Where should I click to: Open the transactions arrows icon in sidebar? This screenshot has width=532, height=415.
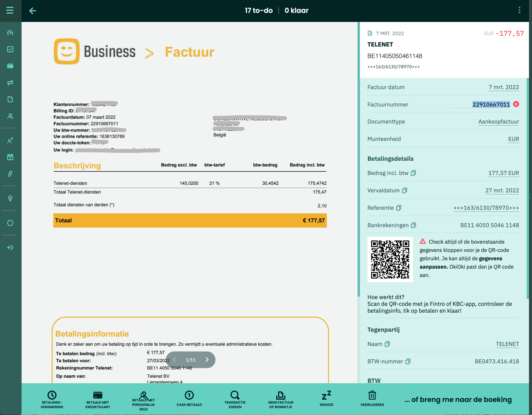coord(10,83)
